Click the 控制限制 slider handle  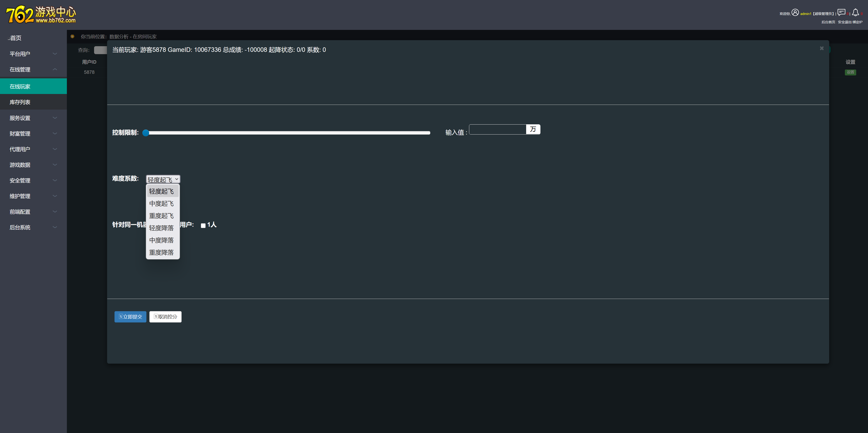[x=146, y=133]
